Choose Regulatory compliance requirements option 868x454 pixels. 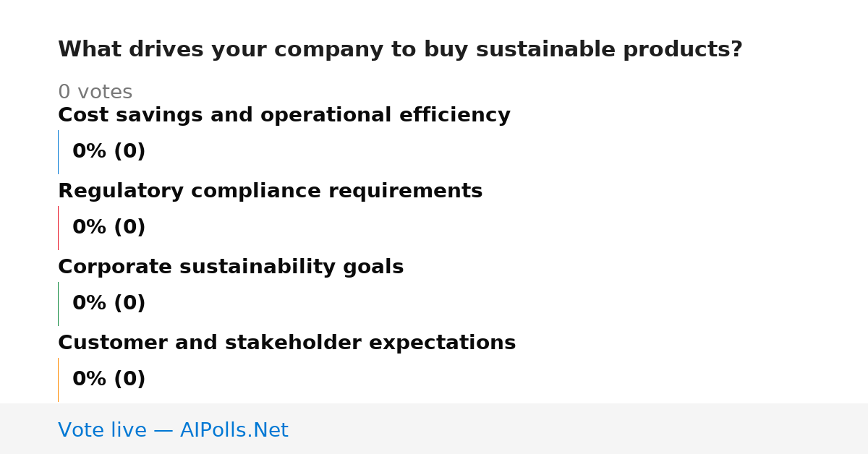pyautogui.click(x=270, y=192)
